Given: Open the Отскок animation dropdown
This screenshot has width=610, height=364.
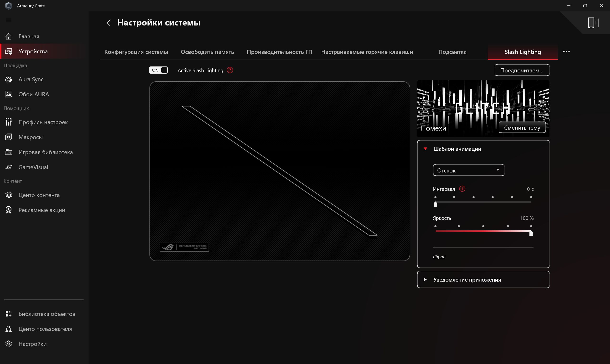Looking at the screenshot, I should 468,170.
